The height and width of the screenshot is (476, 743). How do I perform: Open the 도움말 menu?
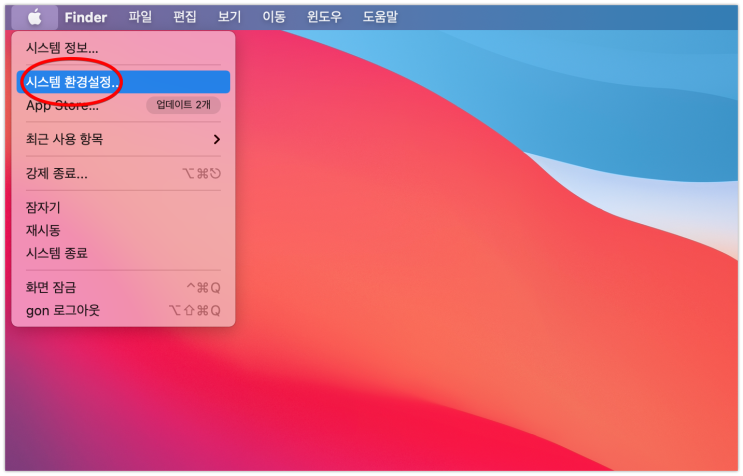380,17
